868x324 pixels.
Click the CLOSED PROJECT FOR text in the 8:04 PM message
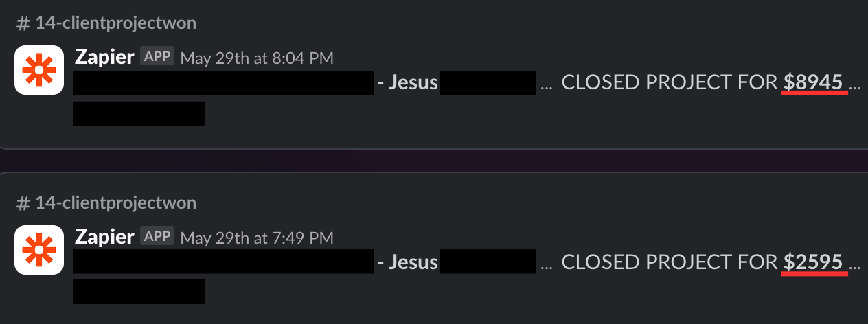[670, 83]
